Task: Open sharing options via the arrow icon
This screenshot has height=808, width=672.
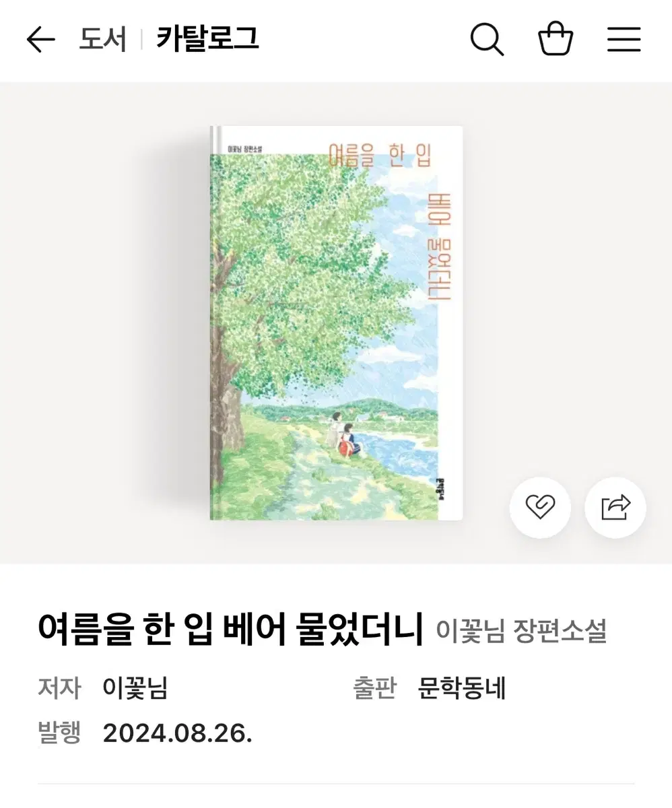Action: pyautogui.click(x=615, y=508)
